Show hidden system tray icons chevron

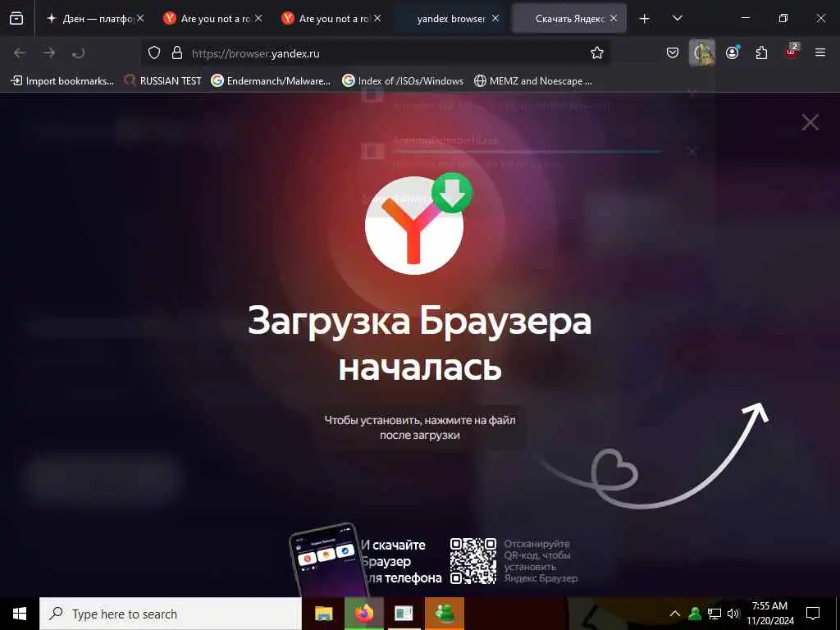(675, 614)
